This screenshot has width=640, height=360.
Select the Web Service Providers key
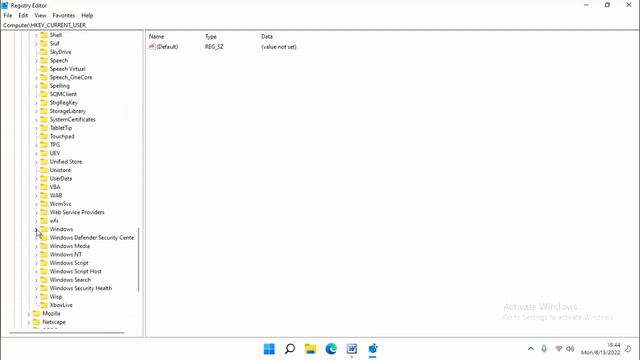(x=77, y=212)
